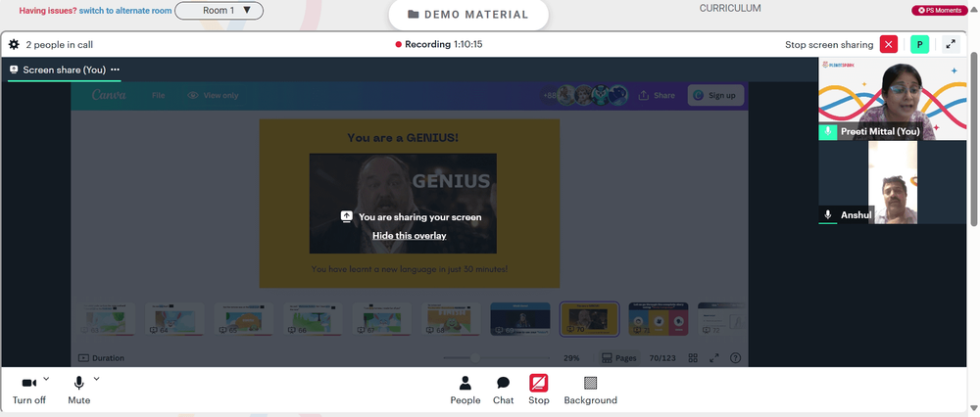Select slide 63 thumbnail

tap(106, 319)
